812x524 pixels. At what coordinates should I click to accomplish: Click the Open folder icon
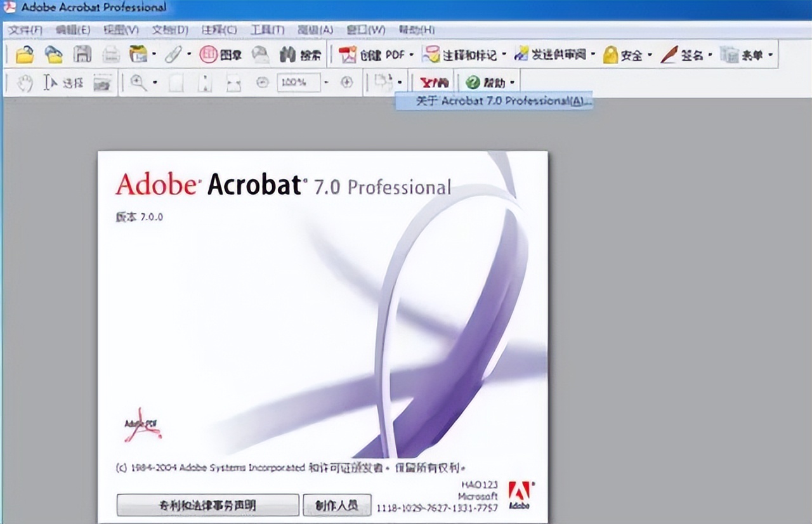[x=25, y=55]
